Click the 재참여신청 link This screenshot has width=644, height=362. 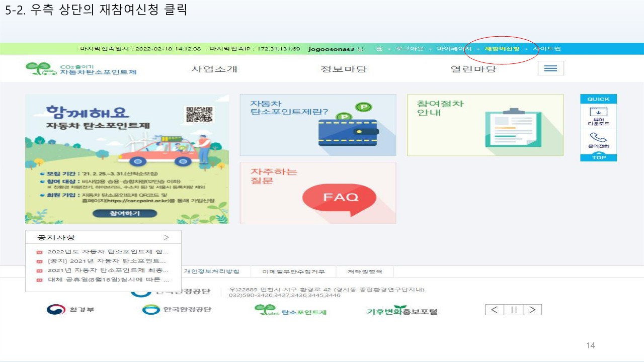pos(502,49)
